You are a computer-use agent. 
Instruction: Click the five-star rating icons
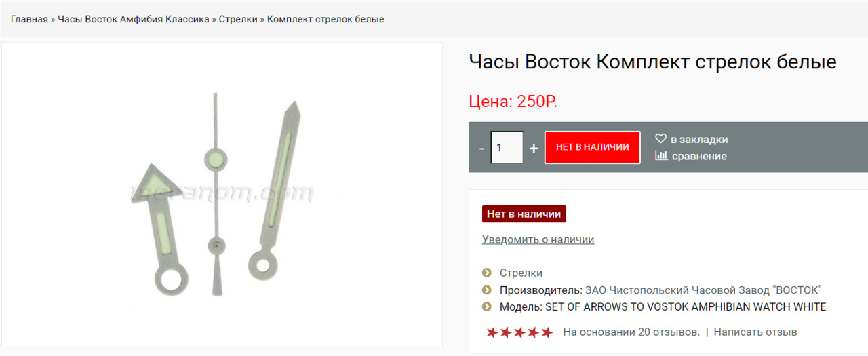519,332
